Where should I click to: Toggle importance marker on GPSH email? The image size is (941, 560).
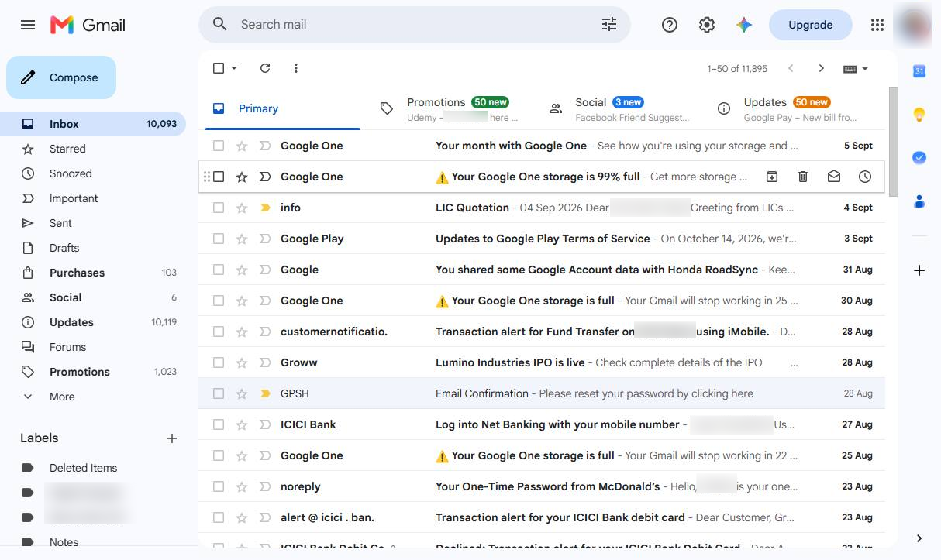[x=265, y=393]
